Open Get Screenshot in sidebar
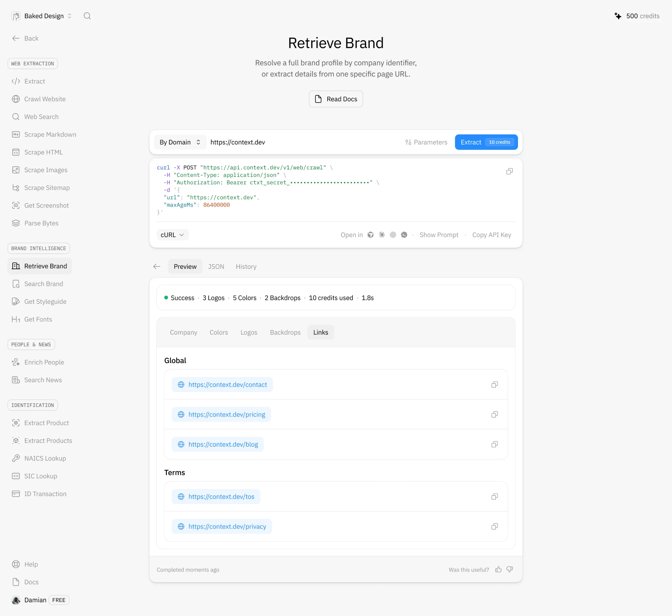 40,205
